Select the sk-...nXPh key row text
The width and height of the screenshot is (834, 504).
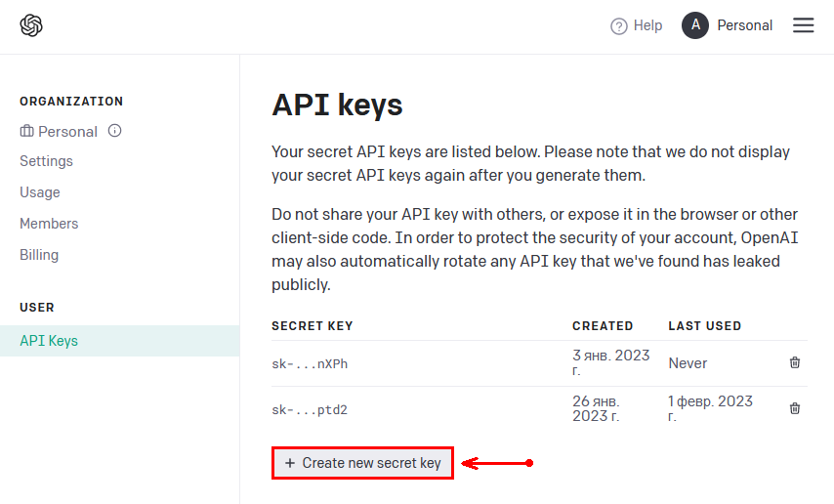[310, 364]
